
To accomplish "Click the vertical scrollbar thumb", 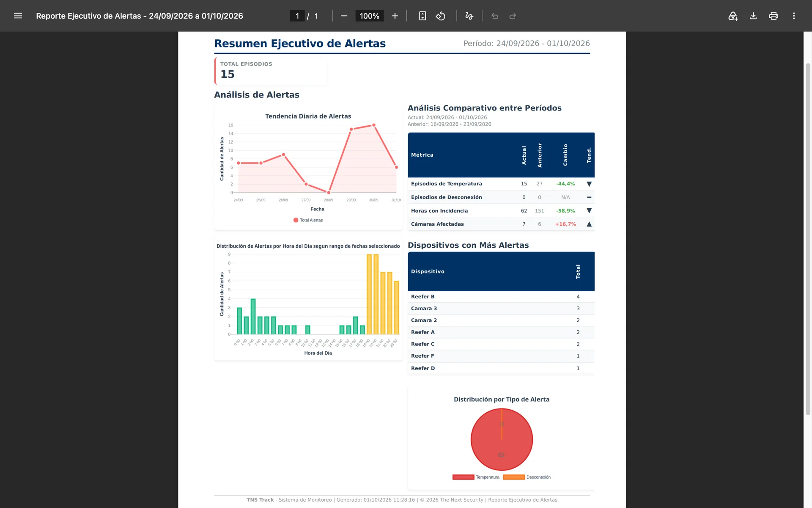I will (808, 239).
